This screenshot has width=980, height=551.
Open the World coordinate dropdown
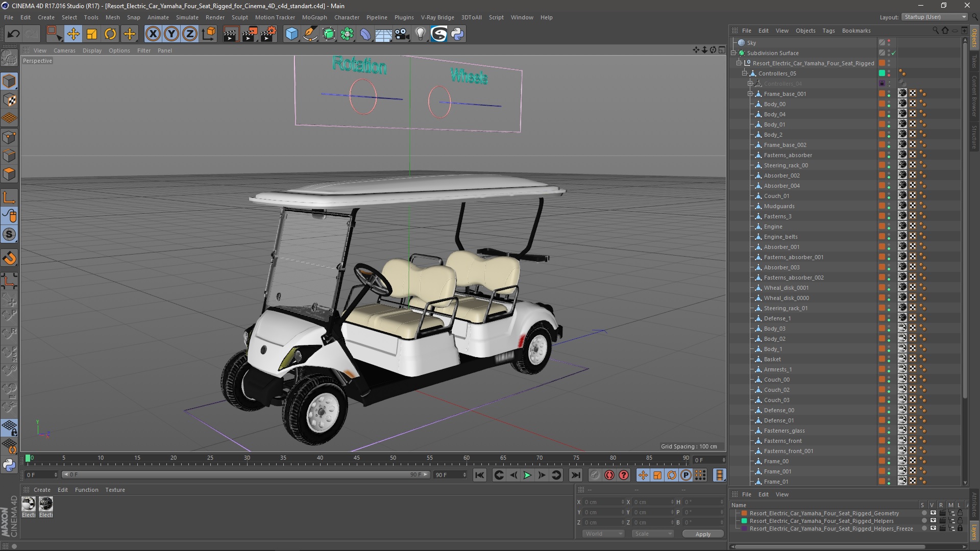click(603, 534)
